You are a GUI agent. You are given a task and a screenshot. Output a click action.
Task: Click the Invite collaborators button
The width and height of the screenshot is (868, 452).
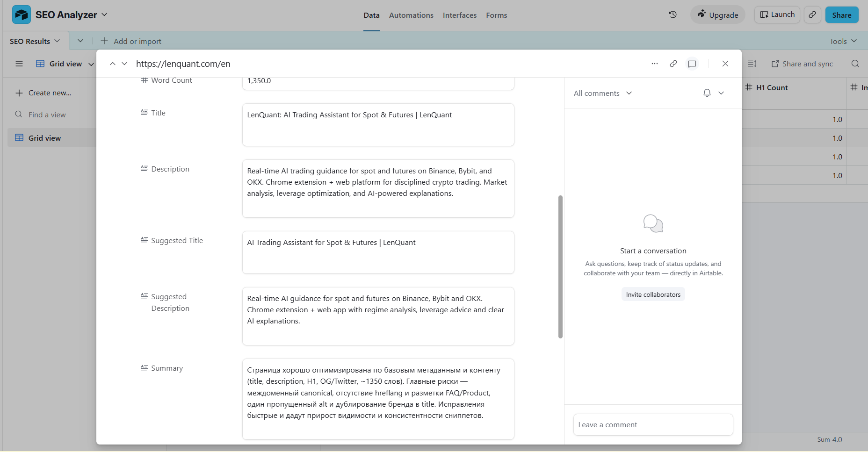[653, 294]
